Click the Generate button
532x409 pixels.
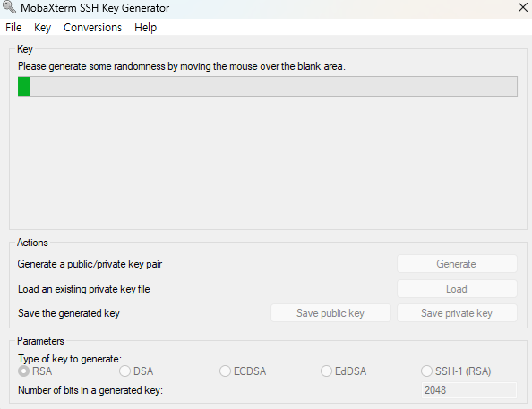coord(457,264)
